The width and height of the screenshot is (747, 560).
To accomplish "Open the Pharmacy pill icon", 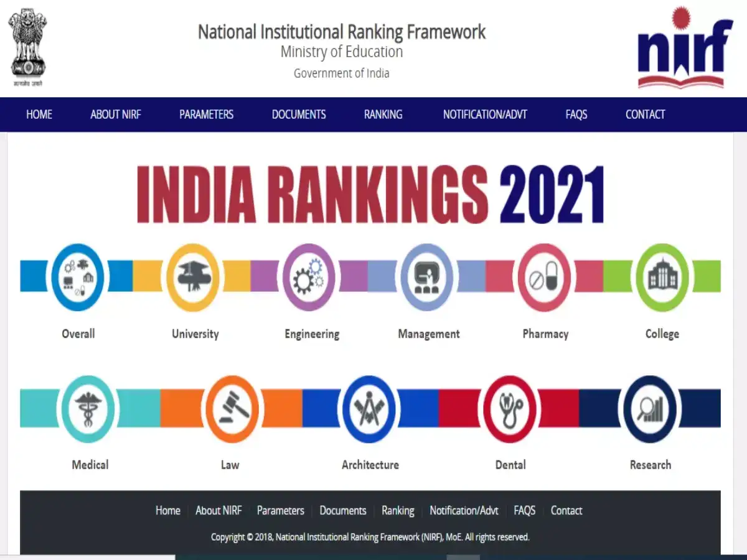I will click(544, 277).
